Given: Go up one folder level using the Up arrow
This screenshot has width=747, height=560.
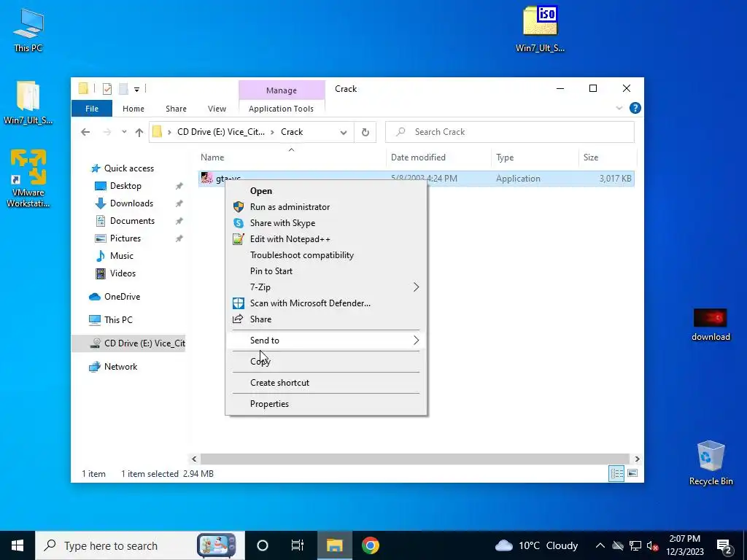Looking at the screenshot, I should coord(139,132).
